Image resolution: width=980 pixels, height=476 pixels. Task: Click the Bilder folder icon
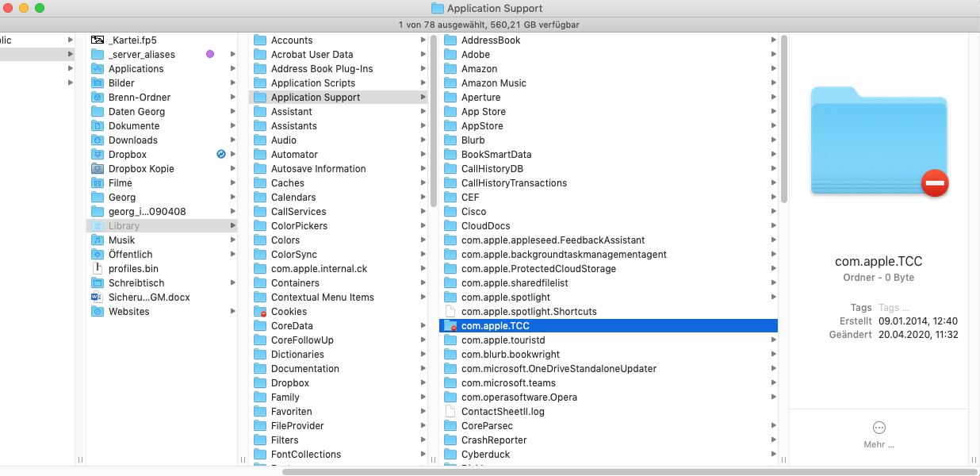tap(98, 83)
